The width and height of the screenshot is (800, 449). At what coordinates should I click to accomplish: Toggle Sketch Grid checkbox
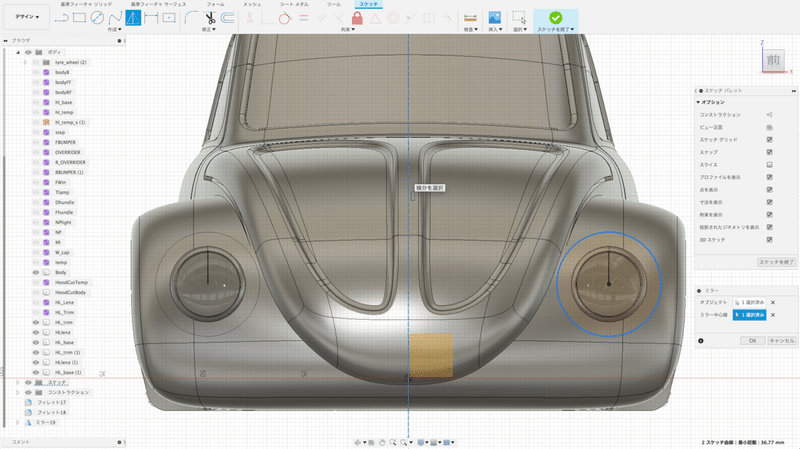769,140
